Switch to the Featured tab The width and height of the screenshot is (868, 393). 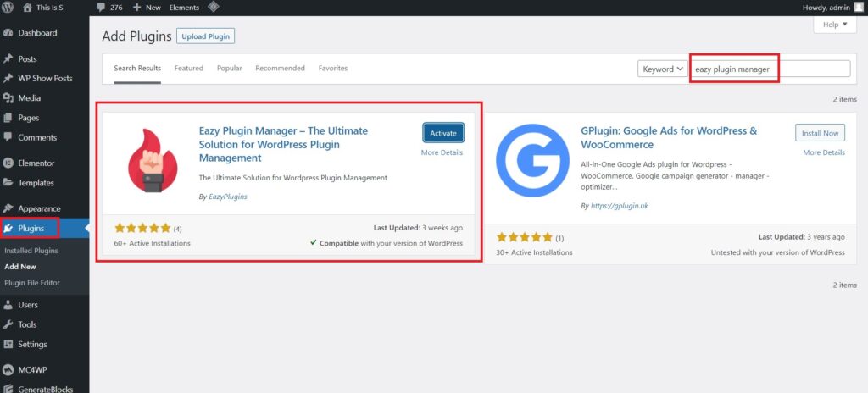click(x=189, y=68)
